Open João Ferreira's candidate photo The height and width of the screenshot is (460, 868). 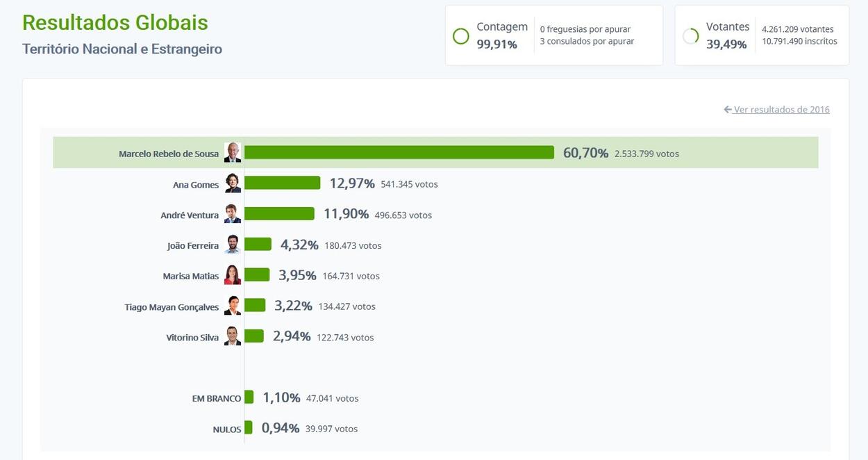(x=232, y=243)
